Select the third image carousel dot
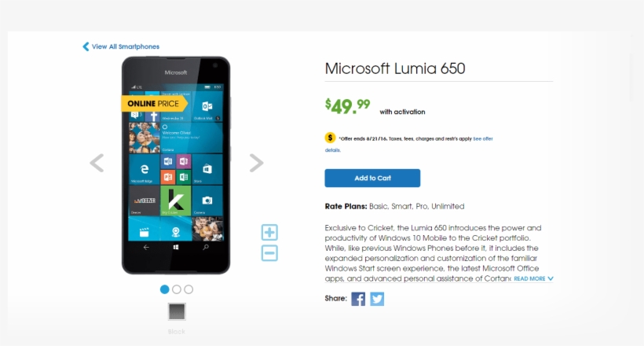This screenshot has width=644, height=346. [x=188, y=289]
